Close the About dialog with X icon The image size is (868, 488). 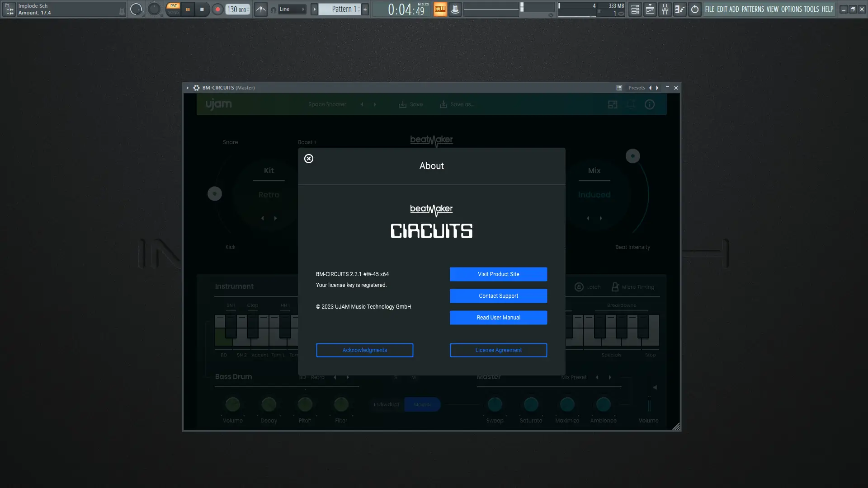click(309, 159)
